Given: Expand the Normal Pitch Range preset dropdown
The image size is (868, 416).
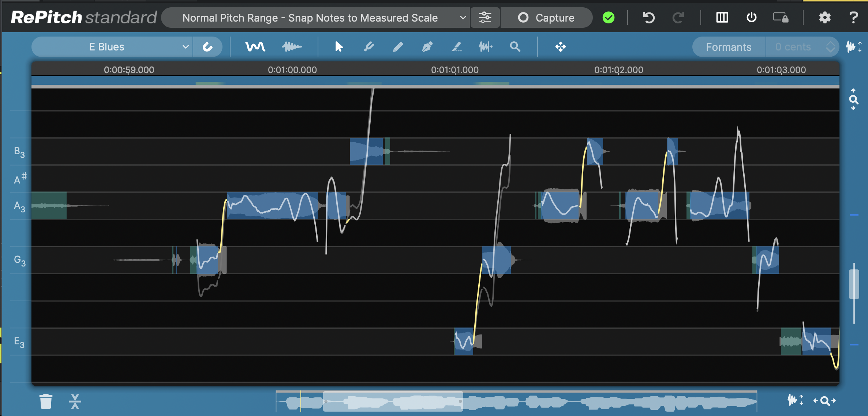Looking at the screenshot, I should [315, 18].
